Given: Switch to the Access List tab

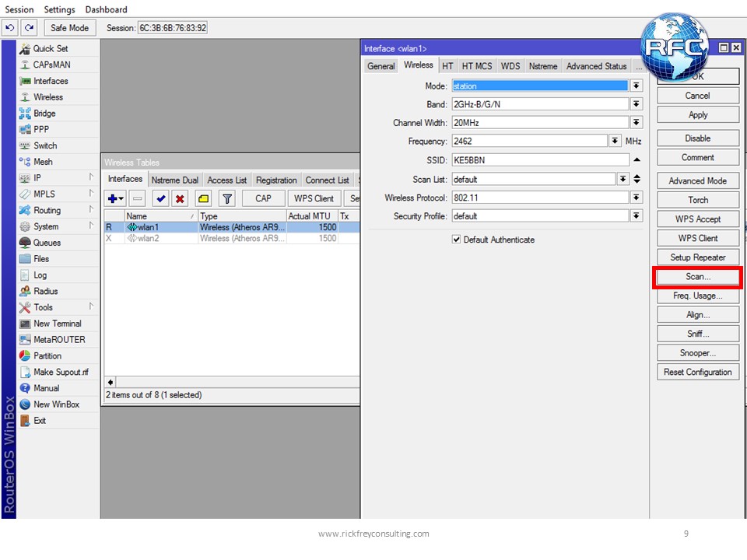Looking at the screenshot, I should tap(226, 180).
